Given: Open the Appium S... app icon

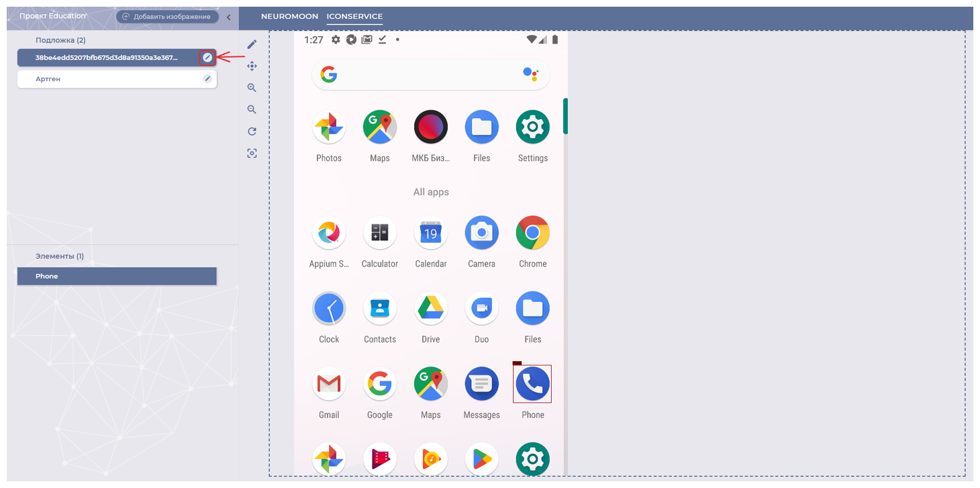Looking at the screenshot, I should click(x=329, y=233).
